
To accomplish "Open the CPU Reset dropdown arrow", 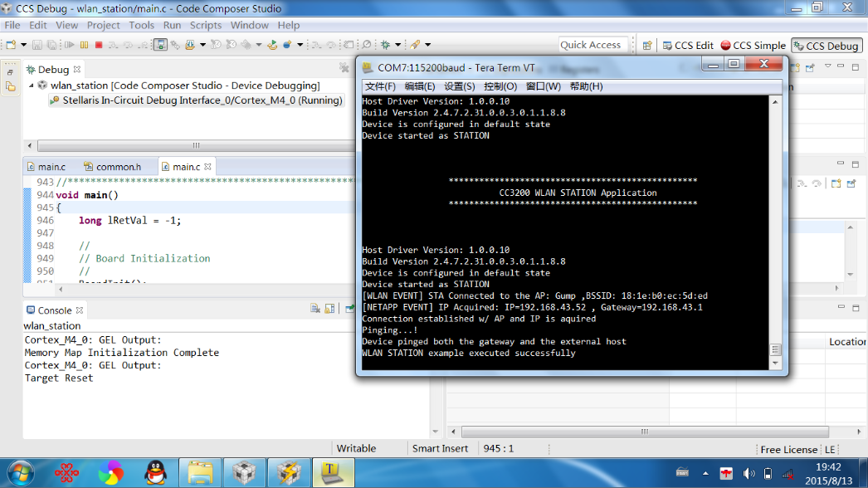I will tap(259, 44).
